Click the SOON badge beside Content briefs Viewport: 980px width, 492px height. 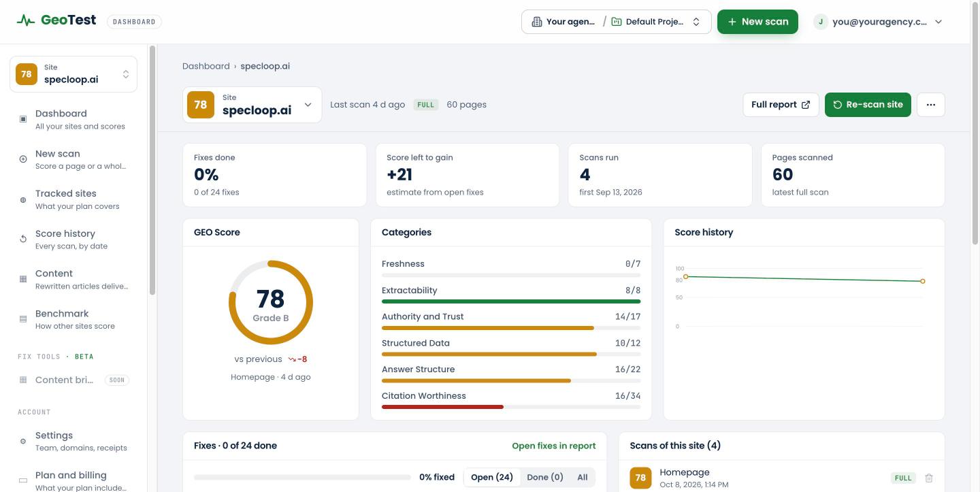click(x=117, y=380)
